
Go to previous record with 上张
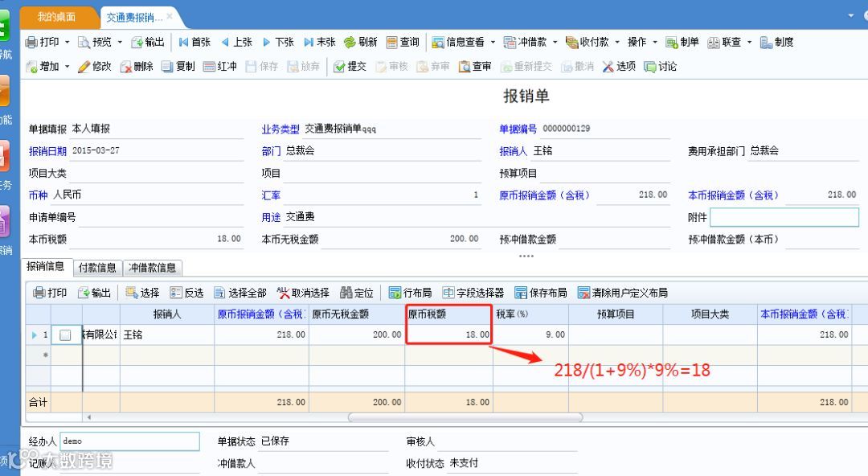(x=236, y=42)
